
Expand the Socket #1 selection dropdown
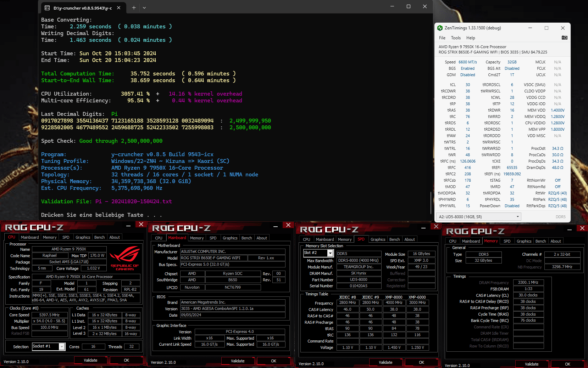(62, 347)
